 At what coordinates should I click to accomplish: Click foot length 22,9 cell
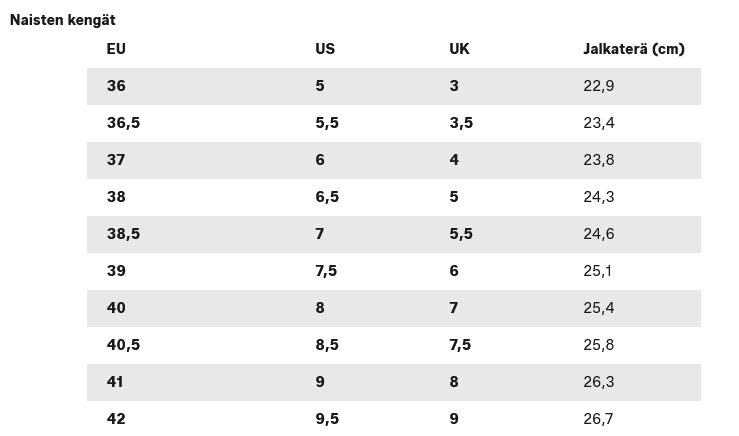[598, 86]
